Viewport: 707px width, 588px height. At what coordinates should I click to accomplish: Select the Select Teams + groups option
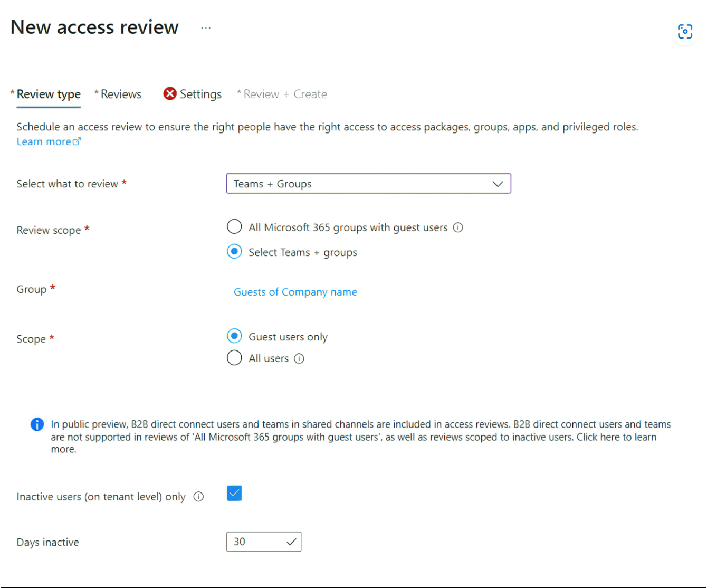pos(234,252)
